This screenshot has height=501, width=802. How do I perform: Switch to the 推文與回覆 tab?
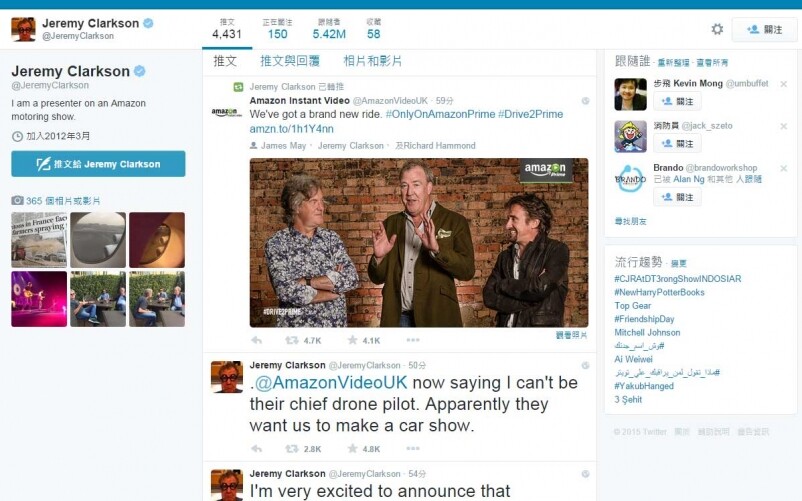[290, 61]
